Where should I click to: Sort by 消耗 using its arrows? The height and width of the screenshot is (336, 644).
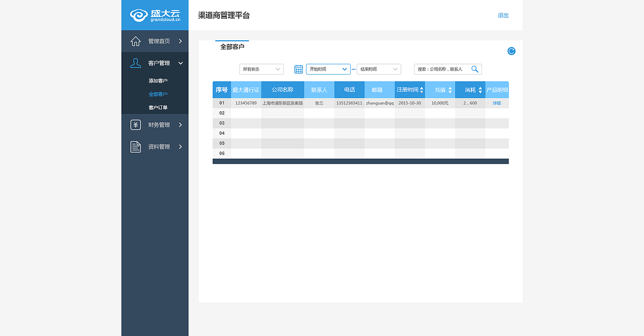pyautogui.click(x=480, y=90)
